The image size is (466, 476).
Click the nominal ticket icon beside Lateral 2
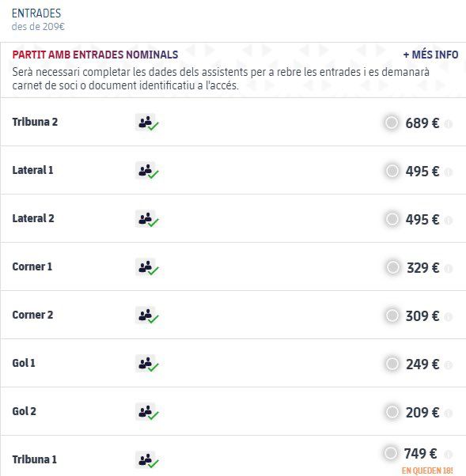(147, 218)
